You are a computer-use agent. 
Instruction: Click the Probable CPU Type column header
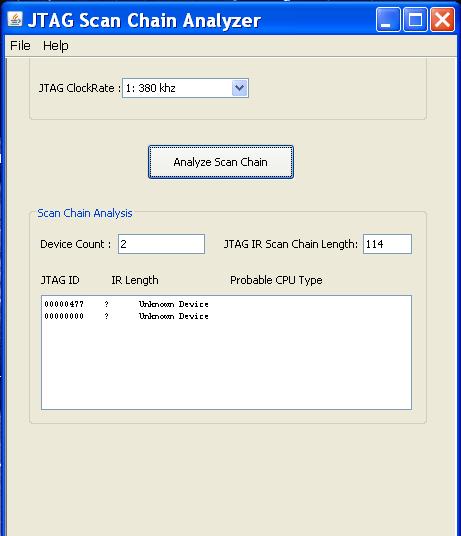pos(276,280)
